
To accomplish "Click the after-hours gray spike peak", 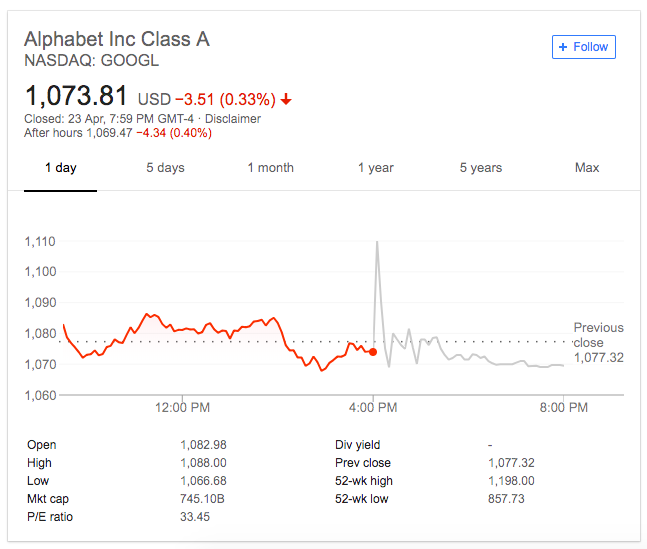I will [x=377, y=243].
